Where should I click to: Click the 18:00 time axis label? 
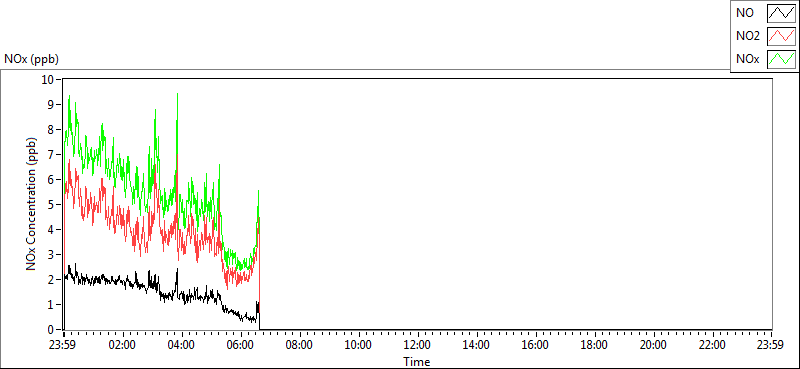pos(594,344)
